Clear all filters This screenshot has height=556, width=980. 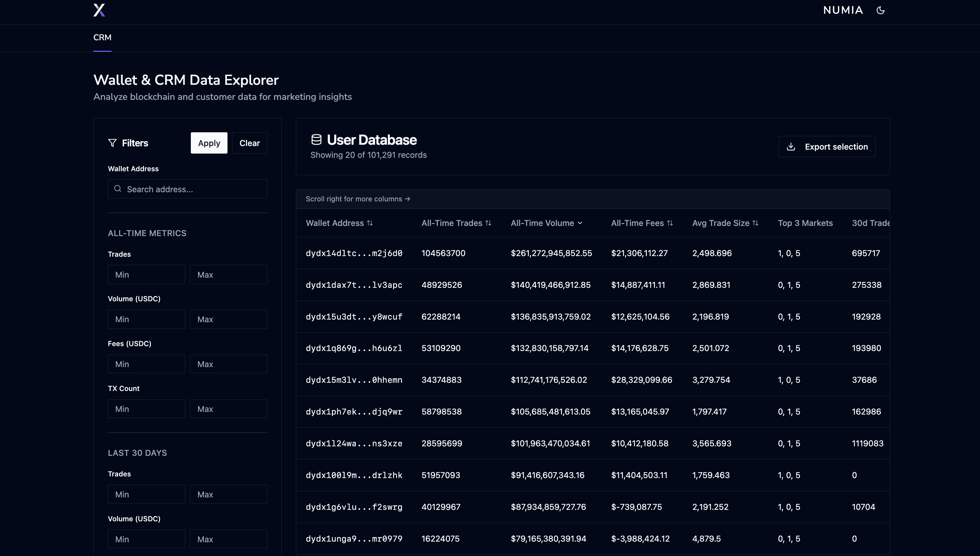tap(249, 143)
